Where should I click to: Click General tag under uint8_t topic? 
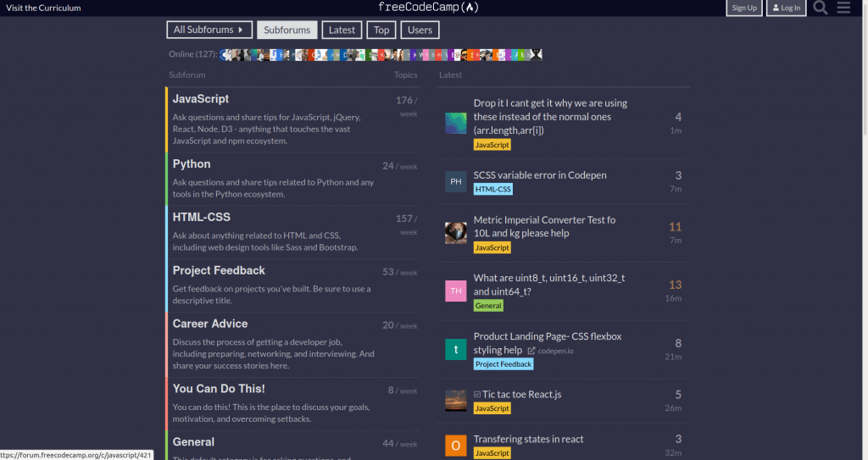tap(488, 306)
